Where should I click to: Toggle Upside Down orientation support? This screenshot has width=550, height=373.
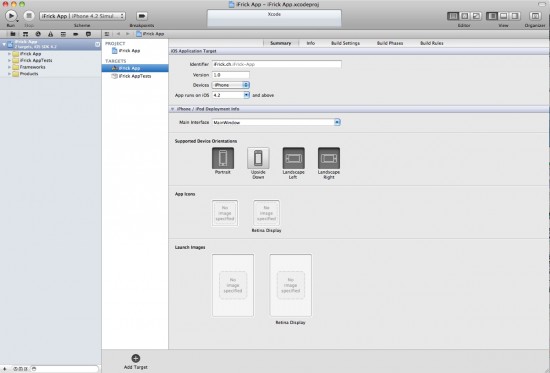coord(258,158)
